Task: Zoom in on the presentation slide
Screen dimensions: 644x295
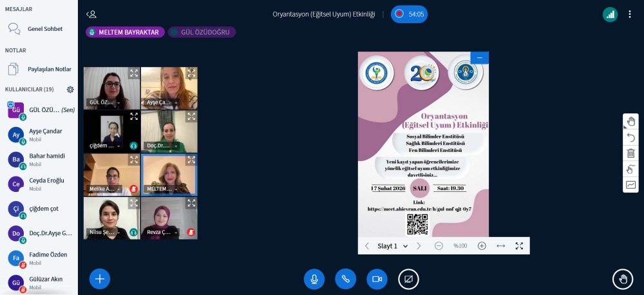Action: (482, 246)
